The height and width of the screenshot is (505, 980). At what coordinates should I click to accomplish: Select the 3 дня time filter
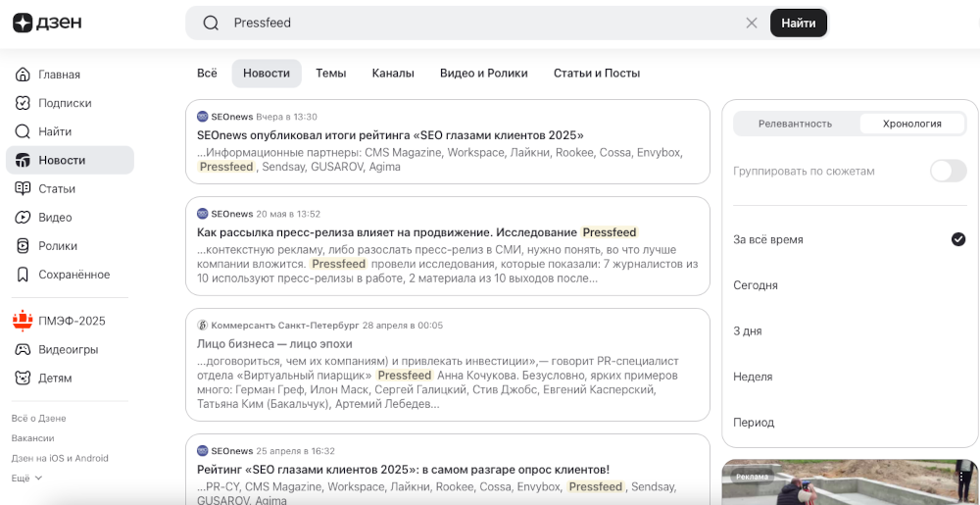click(850, 331)
